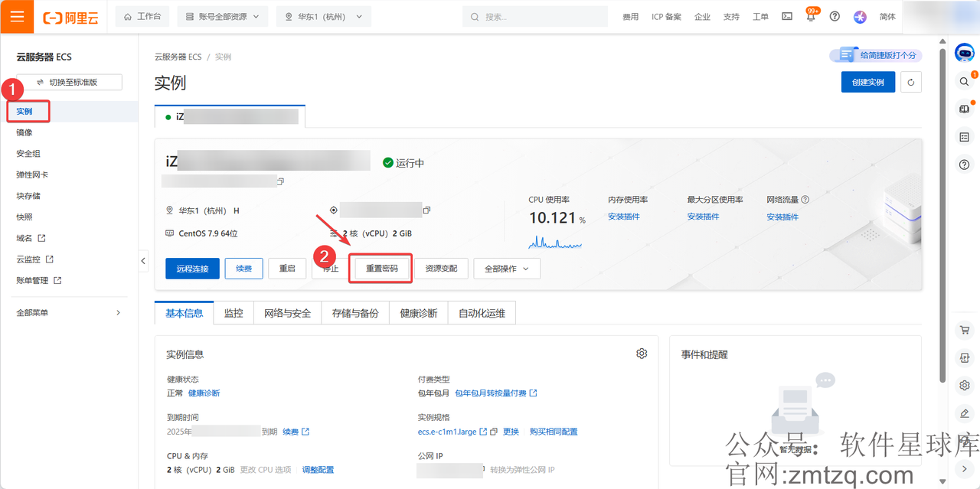980x489 pixels.
Task: Open 实例信息 settings gear
Action: (642, 354)
